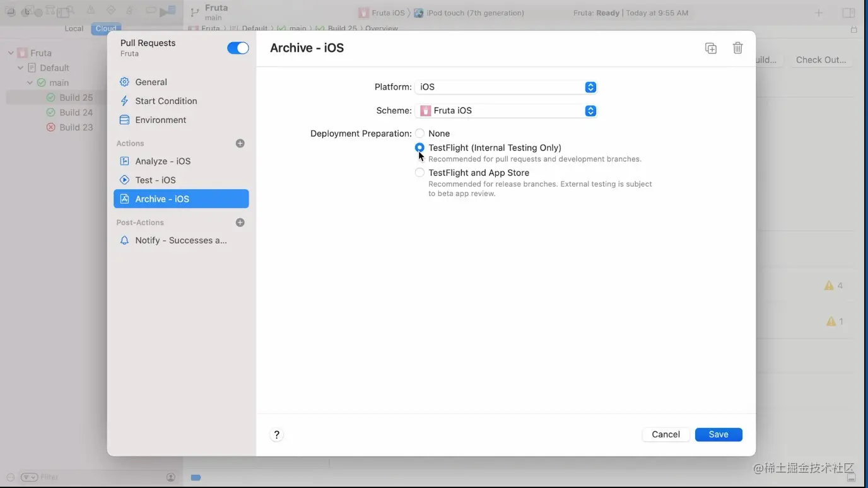Viewport: 868px width, 488px height.
Task: Select TestFlight and App Store option
Action: (419, 173)
